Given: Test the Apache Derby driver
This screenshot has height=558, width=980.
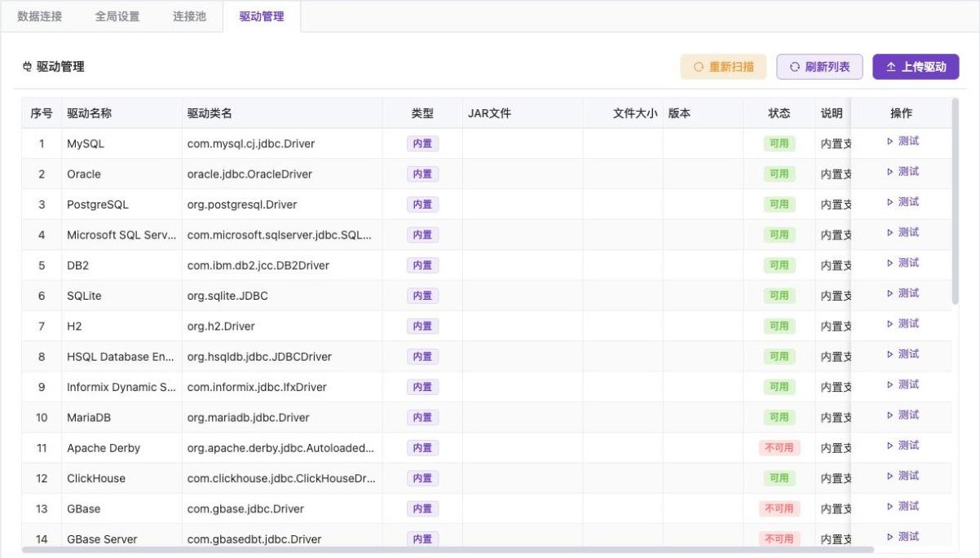Looking at the screenshot, I should [x=903, y=446].
